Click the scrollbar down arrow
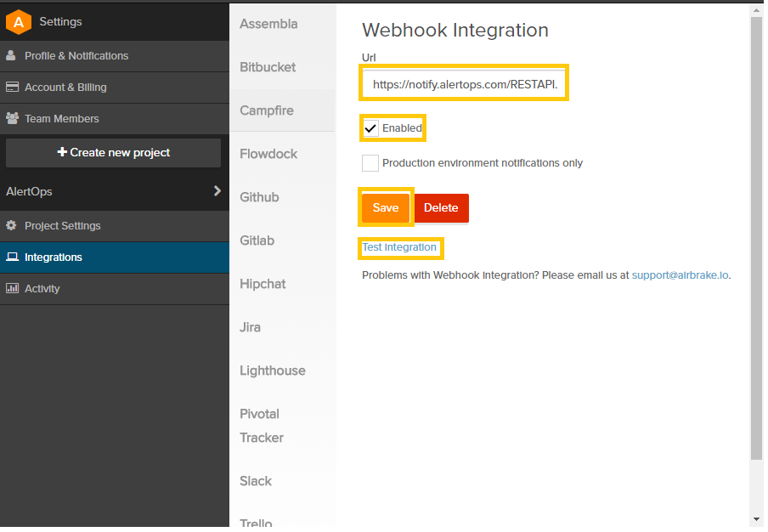Viewport: 768px width, 532px height. click(x=755, y=519)
